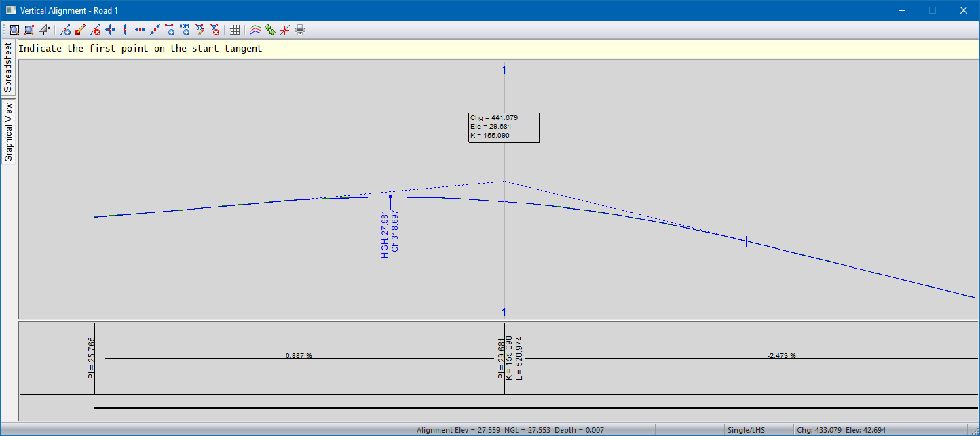Click the COM add icon
Image resolution: width=980 pixels, height=436 pixels.
(x=185, y=30)
